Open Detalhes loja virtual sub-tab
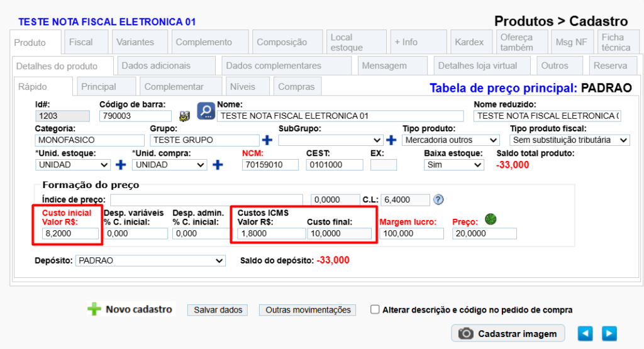This screenshot has height=349, width=644. 482,65
